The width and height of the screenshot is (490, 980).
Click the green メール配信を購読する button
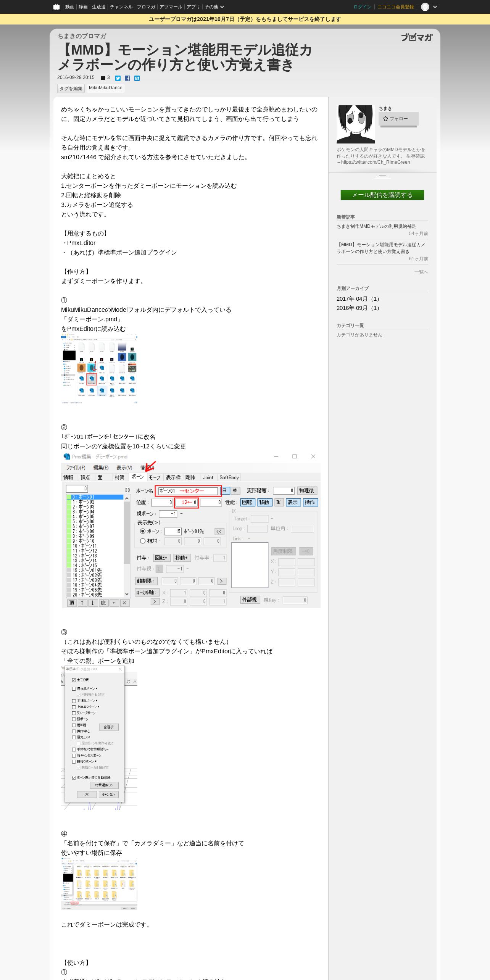[382, 195]
